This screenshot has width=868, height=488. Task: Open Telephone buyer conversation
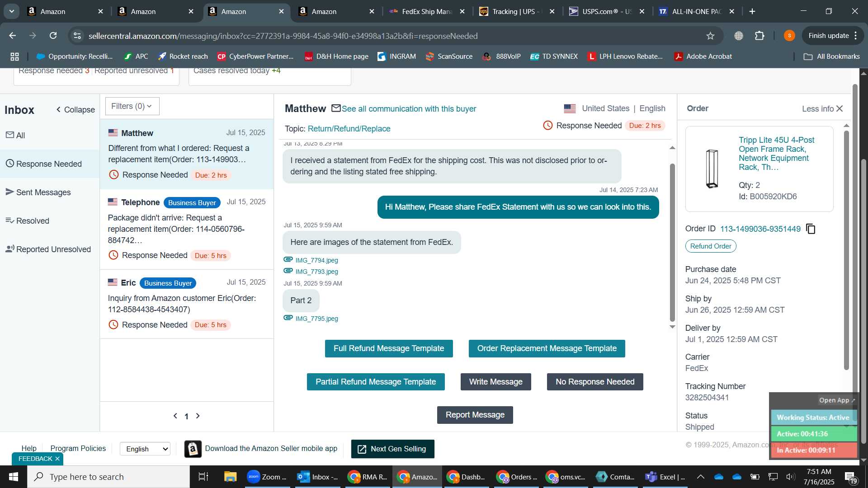click(187, 230)
